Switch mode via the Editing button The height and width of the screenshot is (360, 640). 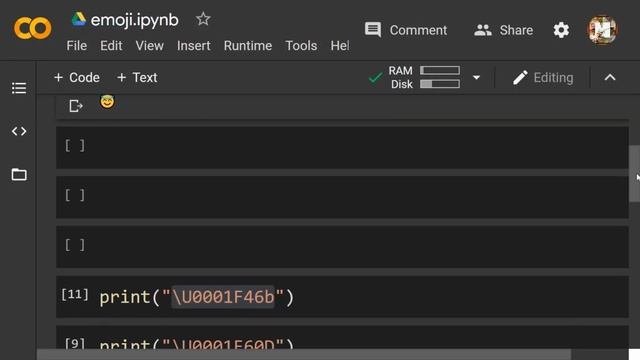click(543, 78)
